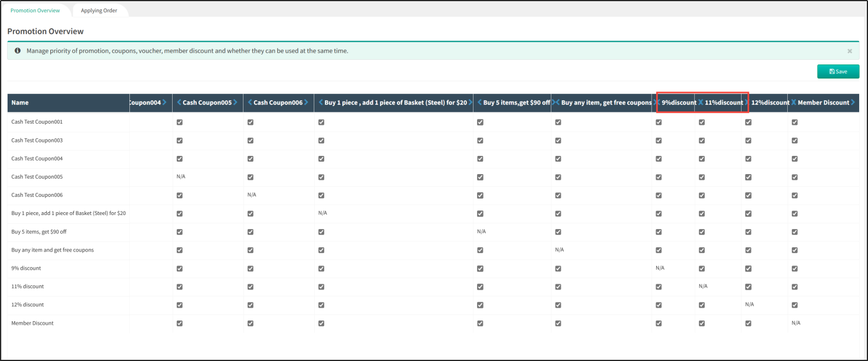Viewport: 868px width, 361px height.
Task: Click right arrow after Coupon004 header
Action: 164,103
